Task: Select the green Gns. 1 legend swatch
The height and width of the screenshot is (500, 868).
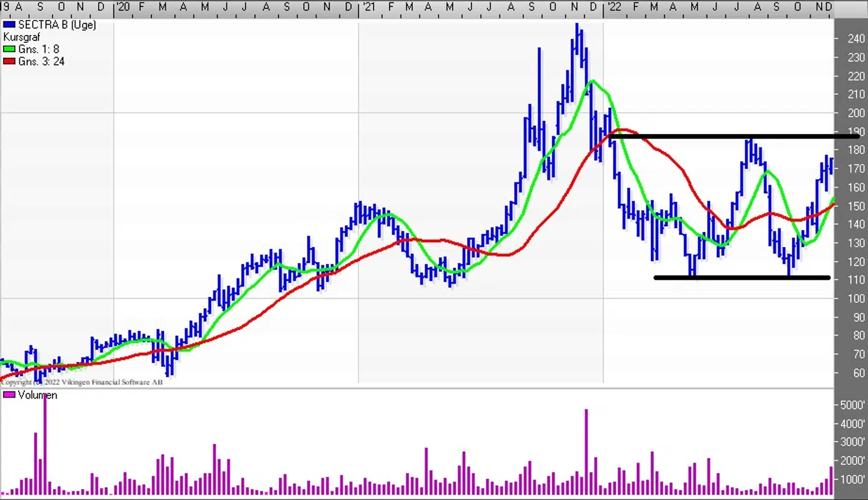Action: pyautogui.click(x=9, y=49)
